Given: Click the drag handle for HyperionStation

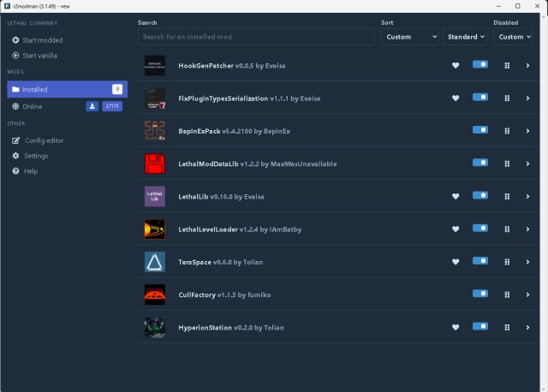Looking at the screenshot, I should click(x=507, y=327).
